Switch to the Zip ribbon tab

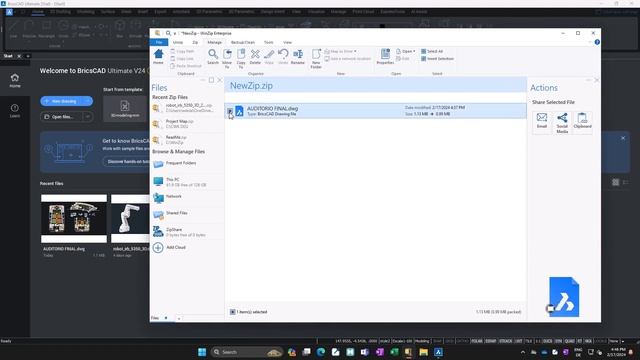point(195,42)
